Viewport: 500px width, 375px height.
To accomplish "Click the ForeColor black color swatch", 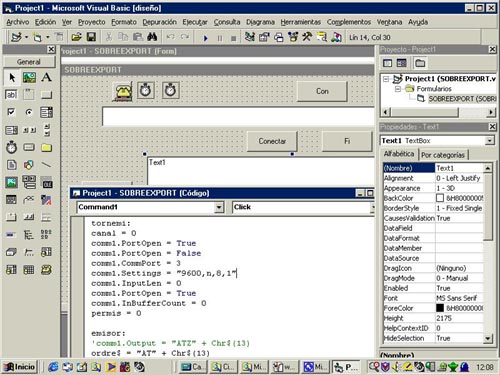I will (440, 308).
